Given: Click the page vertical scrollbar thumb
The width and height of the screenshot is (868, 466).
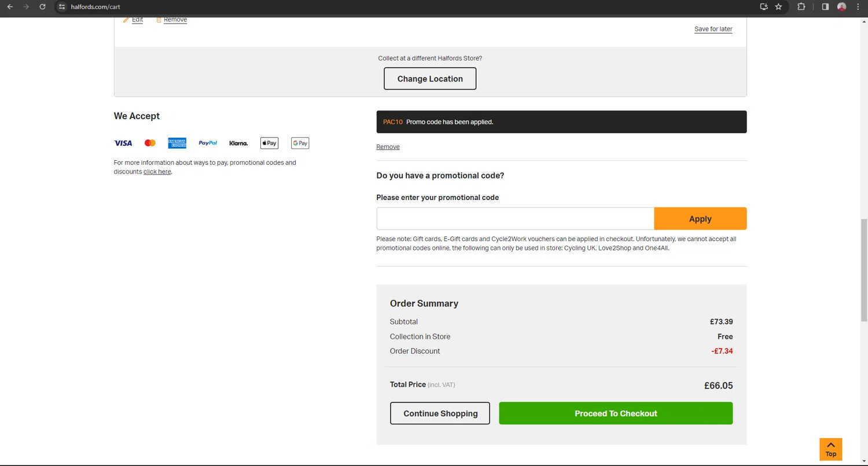Looking at the screenshot, I should coord(864,270).
